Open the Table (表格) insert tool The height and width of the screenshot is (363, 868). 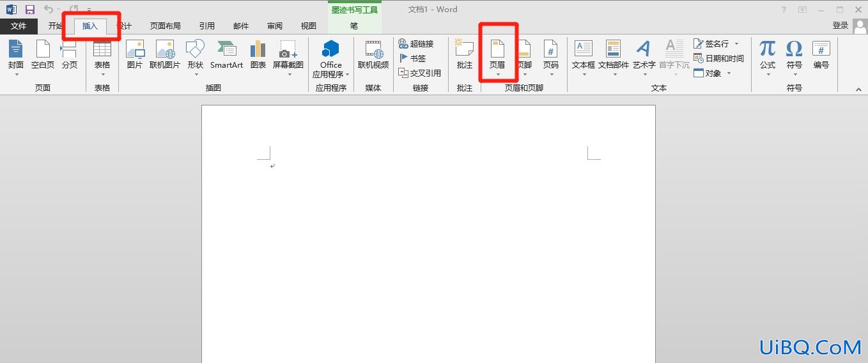point(102,58)
